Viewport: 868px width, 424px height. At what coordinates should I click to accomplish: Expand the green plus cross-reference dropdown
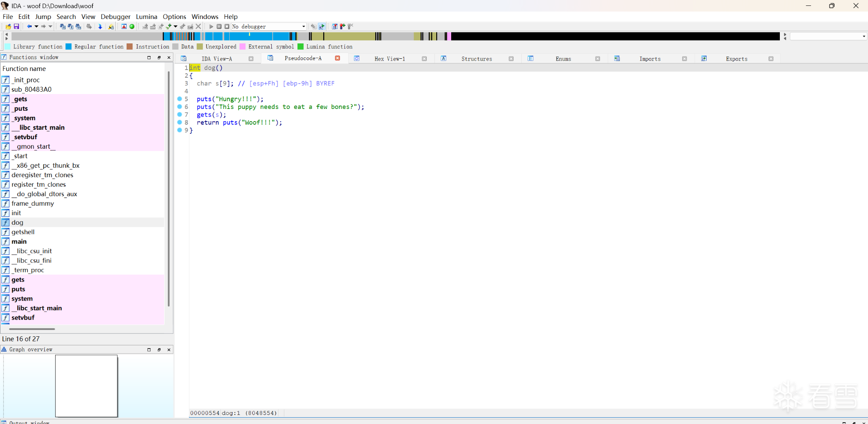coord(175,27)
